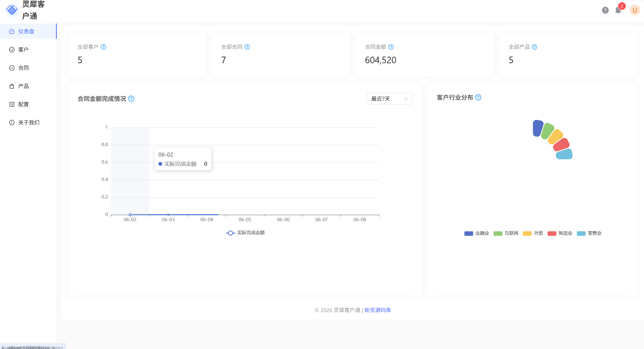Click the 06-03 data point on chart
The width and height of the screenshot is (644, 349).
point(168,215)
